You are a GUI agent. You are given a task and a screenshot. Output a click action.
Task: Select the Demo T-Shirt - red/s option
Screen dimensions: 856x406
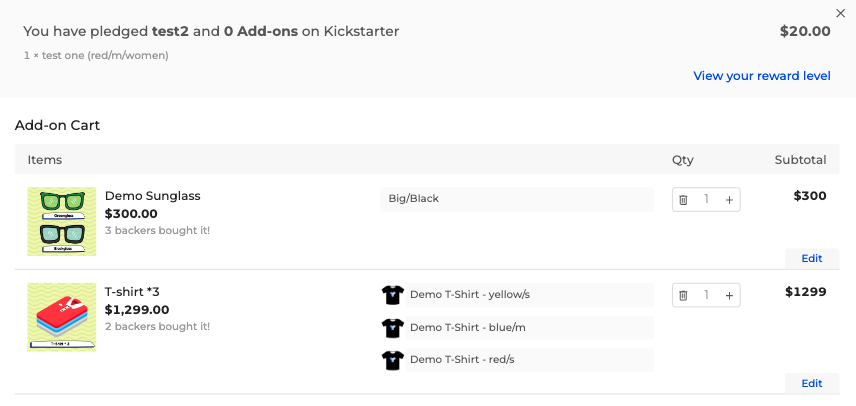click(529, 360)
